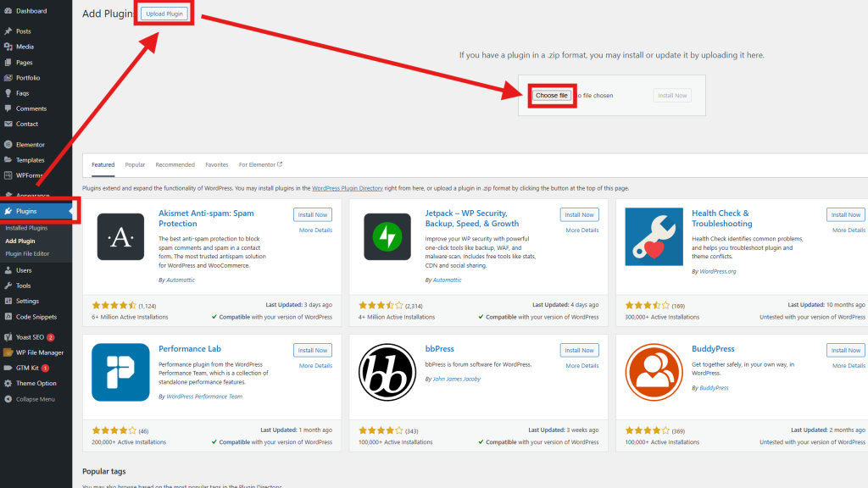Screen dimensions: 868x488
Task: Open WordPress Performance Team author link
Action: [204, 396]
